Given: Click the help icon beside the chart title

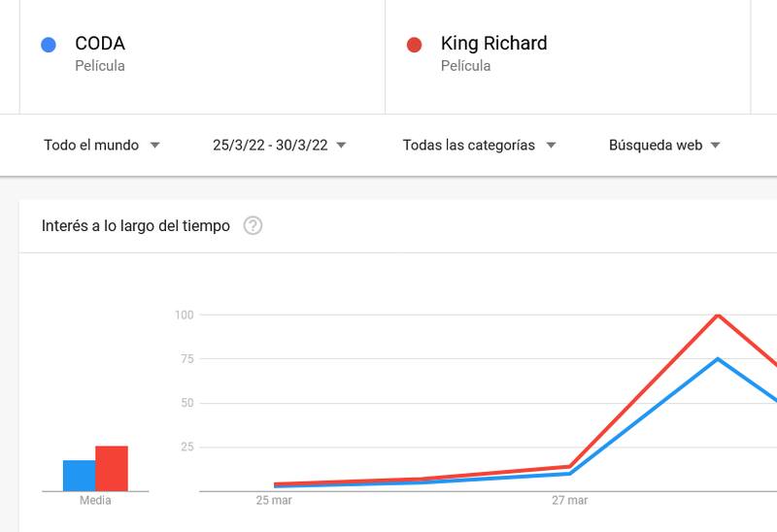Looking at the screenshot, I should coord(253,226).
